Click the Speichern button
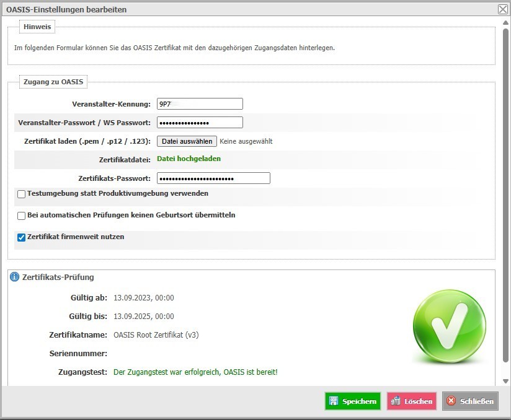This screenshot has width=511, height=420. click(353, 401)
